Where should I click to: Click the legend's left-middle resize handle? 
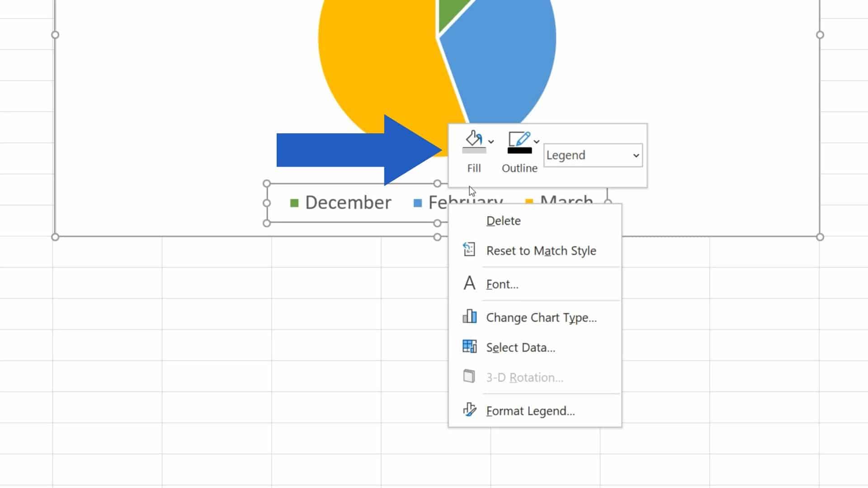click(267, 203)
